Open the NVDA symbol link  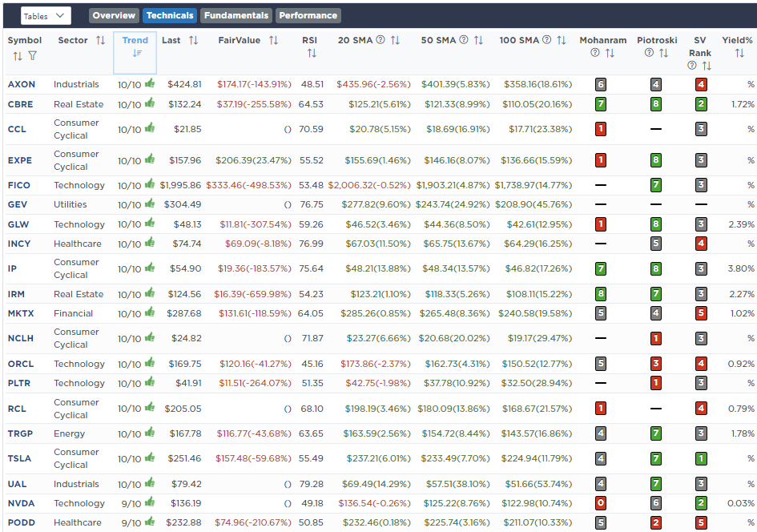click(22, 503)
